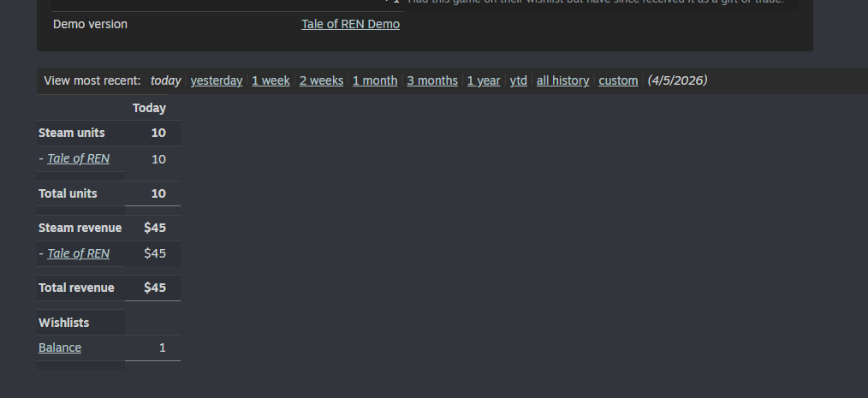Click the 'Today' column header
The height and width of the screenshot is (398, 868).
(149, 108)
